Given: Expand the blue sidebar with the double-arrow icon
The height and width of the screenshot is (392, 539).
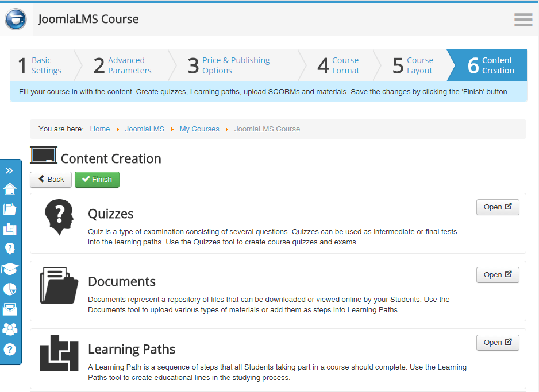Looking at the screenshot, I should [9, 170].
